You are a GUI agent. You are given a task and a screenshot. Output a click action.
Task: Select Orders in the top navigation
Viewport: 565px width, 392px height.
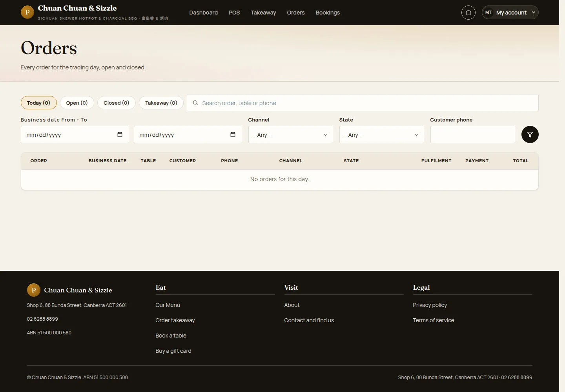[296, 13]
